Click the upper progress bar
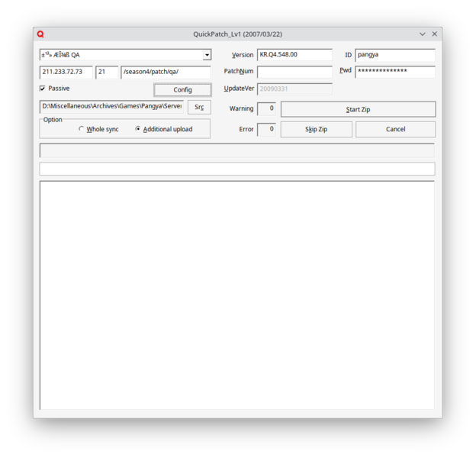476x458 pixels. pos(237,150)
